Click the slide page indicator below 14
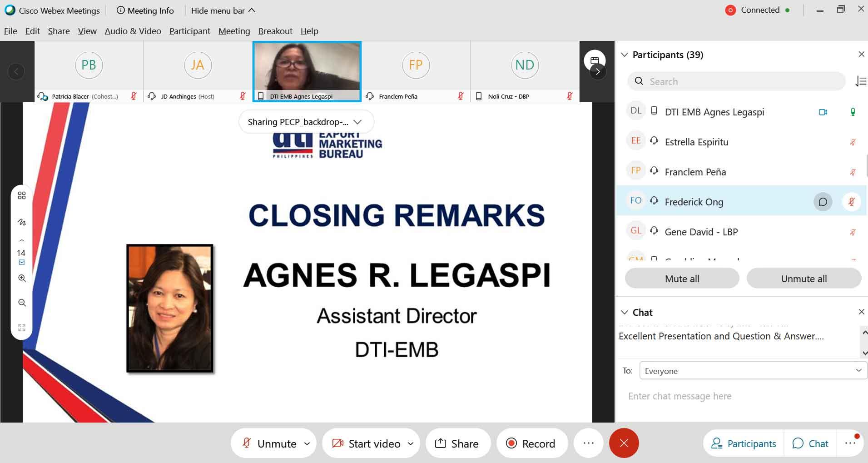This screenshot has width=868, height=463. (21, 262)
